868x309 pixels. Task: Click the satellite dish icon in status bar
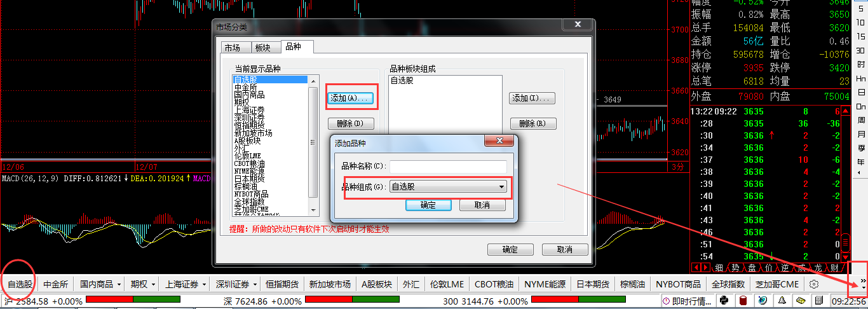(763, 300)
